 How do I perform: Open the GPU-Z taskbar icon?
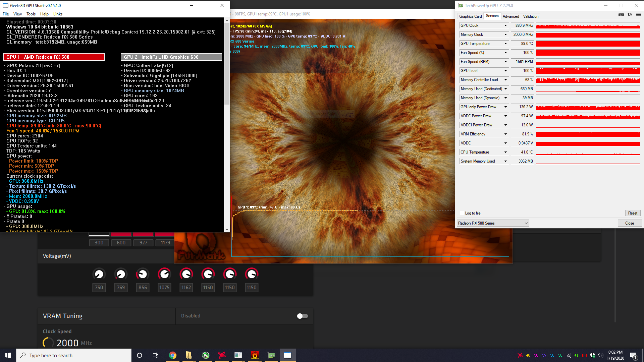(x=271, y=355)
